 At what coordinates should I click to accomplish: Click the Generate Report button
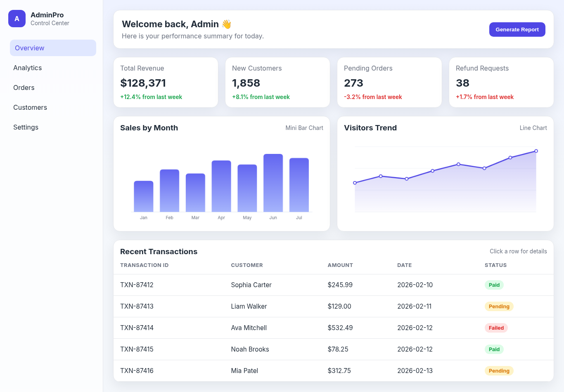coord(517,29)
